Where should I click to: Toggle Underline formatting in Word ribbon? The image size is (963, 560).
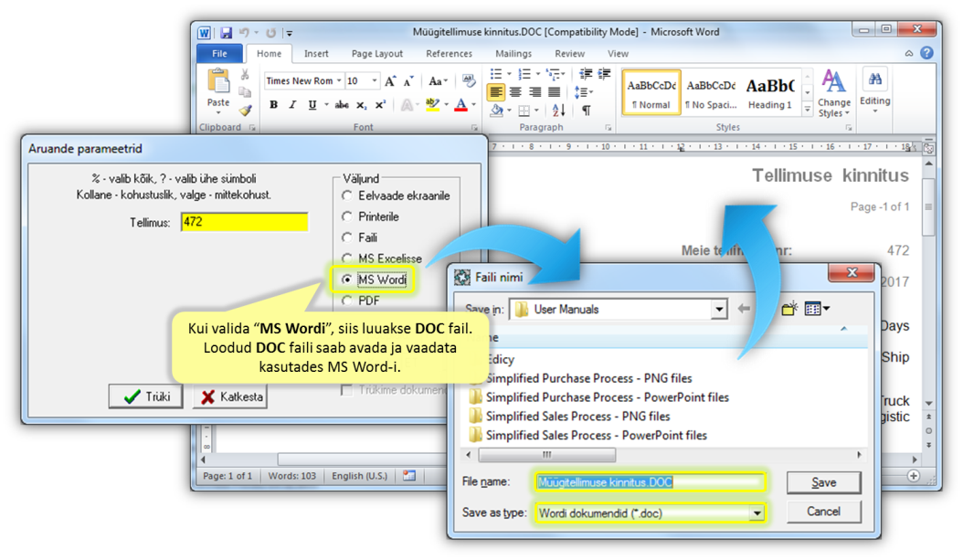(312, 105)
